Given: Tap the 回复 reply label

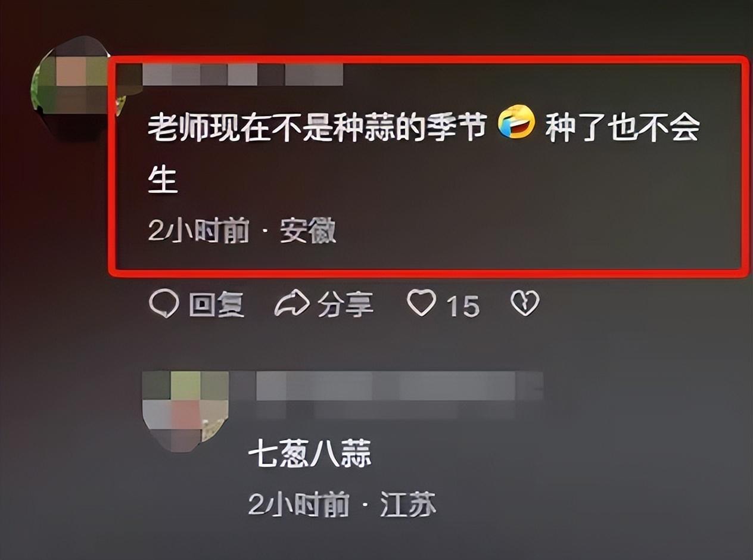Looking at the screenshot, I should tap(217, 305).
